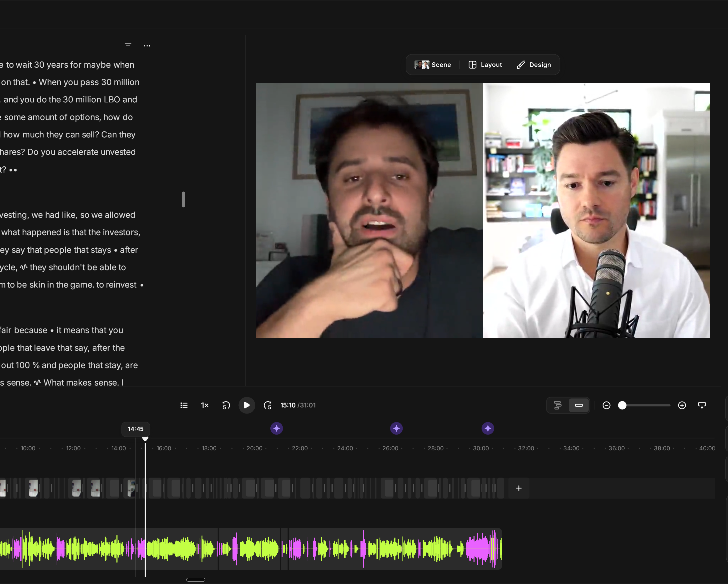This screenshot has width=728, height=584.
Task: Click the scene thumbnail just before the playhead
Action: pyautogui.click(x=131, y=488)
